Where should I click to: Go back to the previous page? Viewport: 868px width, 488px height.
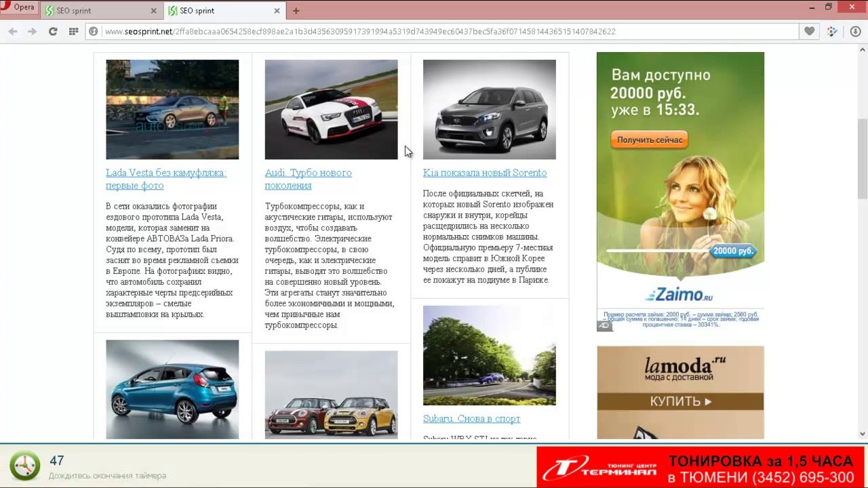(x=12, y=31)
